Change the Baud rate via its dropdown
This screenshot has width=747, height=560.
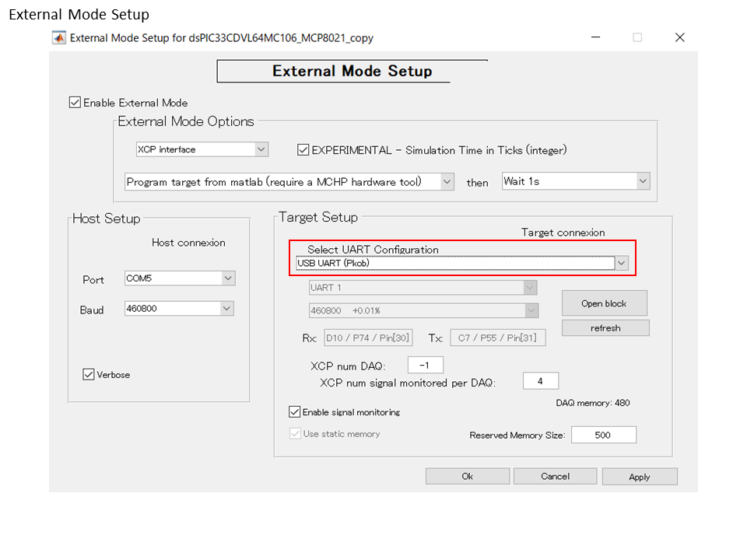(229, 308)
